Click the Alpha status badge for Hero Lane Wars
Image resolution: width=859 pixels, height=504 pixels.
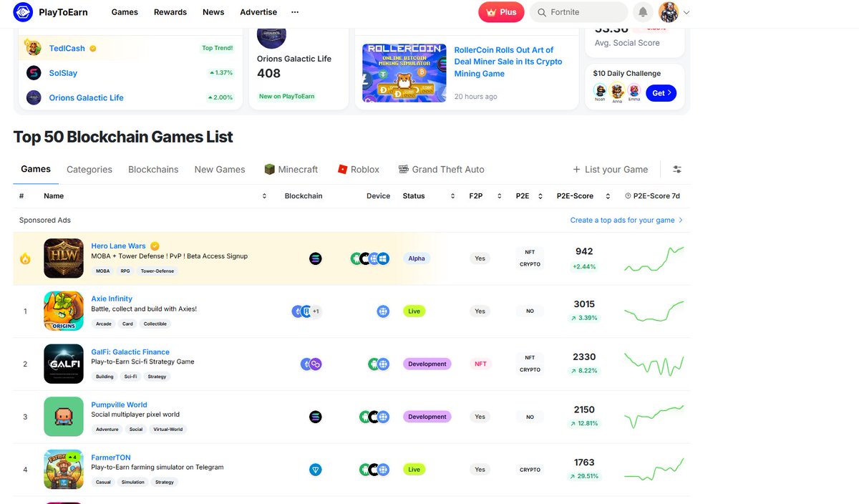coord(417,258)
